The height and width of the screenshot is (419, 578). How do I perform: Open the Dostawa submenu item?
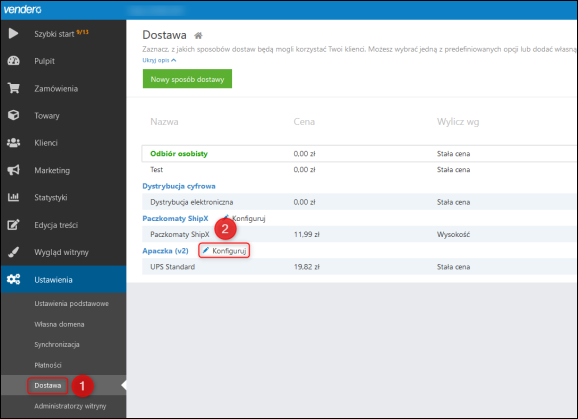[48, 385]
